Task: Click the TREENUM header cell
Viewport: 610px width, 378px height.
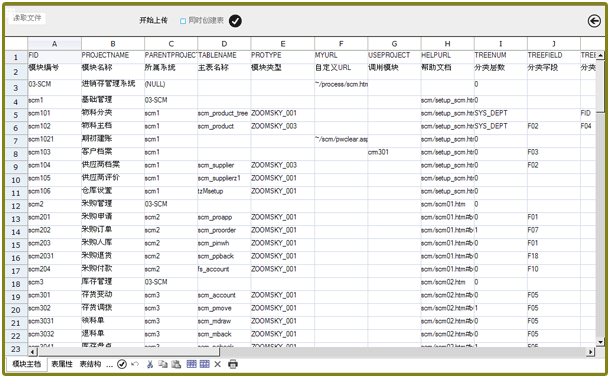Action: pos(501,56)
